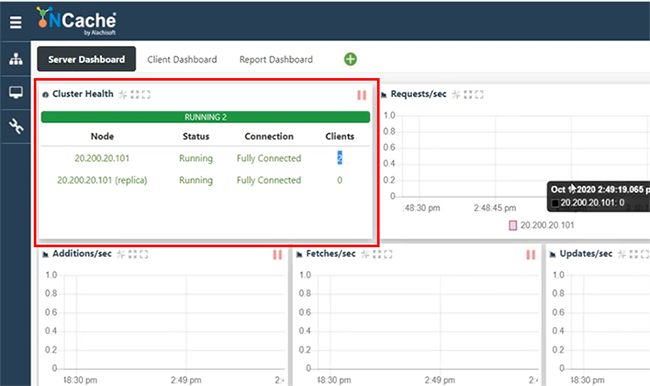This screenshot has height=386, width=650.
Task: Switch to the Client Dashboard tab
Action: point(182,59)
